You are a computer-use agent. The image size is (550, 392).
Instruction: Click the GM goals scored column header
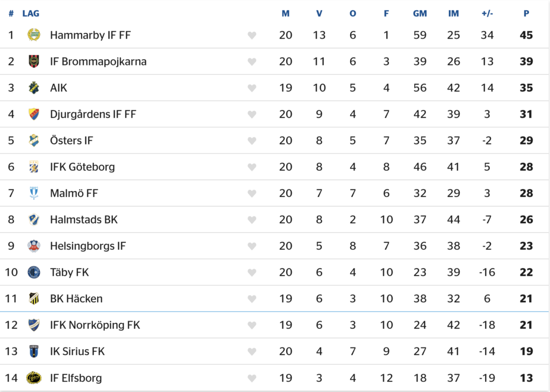[x=420, y=13]
